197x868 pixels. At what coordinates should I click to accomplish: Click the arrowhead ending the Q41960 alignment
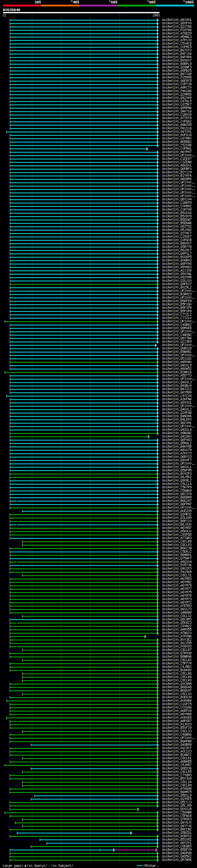pos(149,437)
